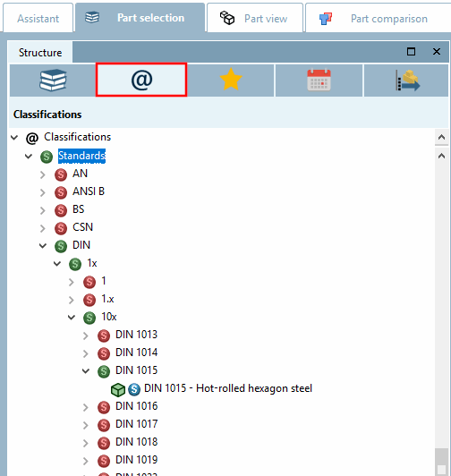Expand the BS node
This screenshot has width=451, height=476.
[x=43, y=210]
